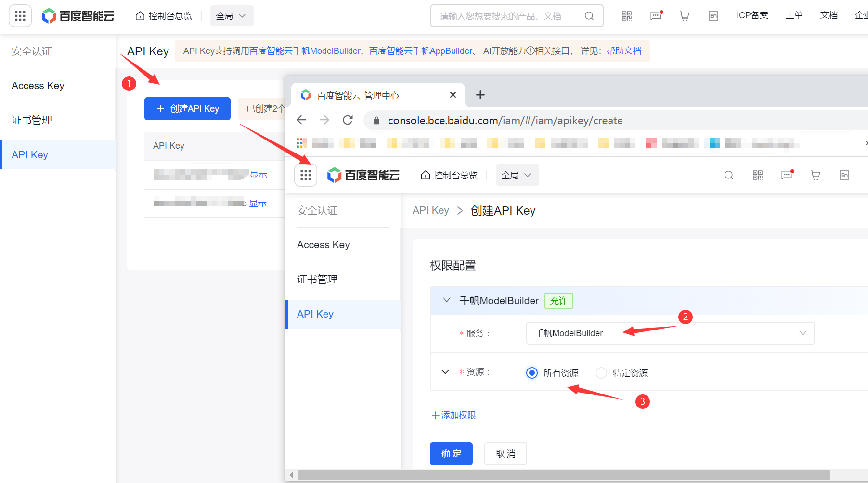Click search icon in front window header
868x483 pixels.
tap(729, 175)
